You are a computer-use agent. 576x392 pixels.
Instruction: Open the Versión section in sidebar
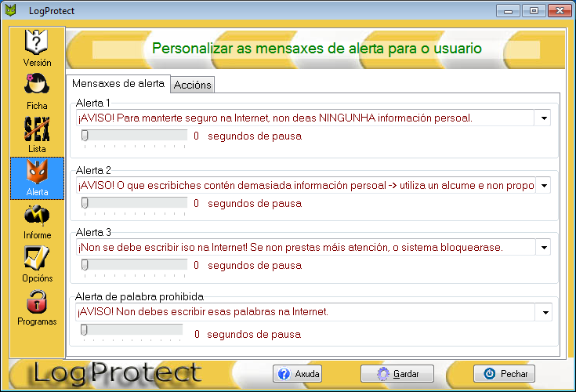37,48
